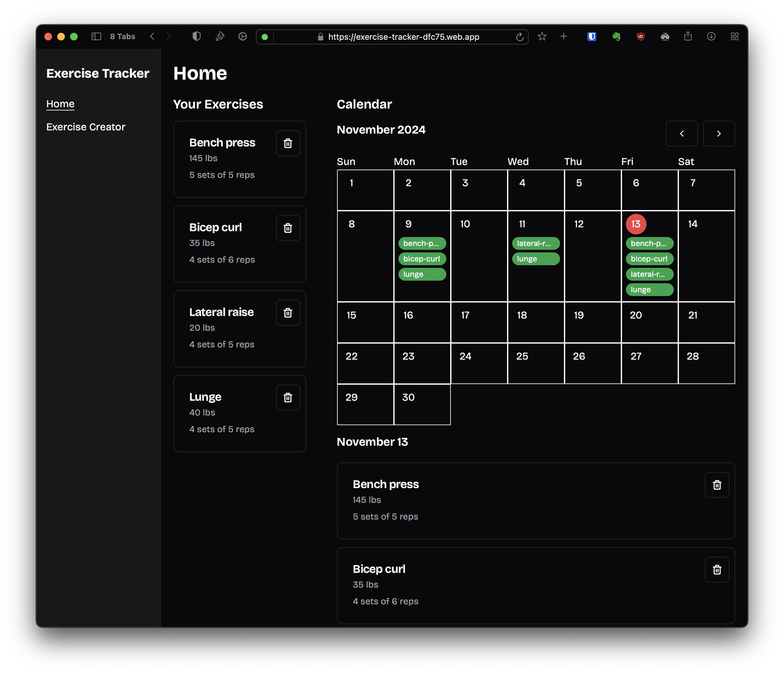Image resolution: width=784 pixels, height=675 pixels.
Task: Delete Bench press from November 13 list
Action: point(717,485)
